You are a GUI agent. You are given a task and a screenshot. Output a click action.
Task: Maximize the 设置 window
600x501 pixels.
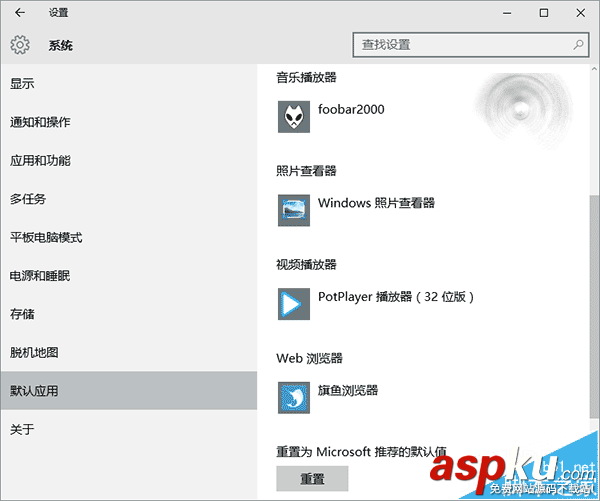544,13
